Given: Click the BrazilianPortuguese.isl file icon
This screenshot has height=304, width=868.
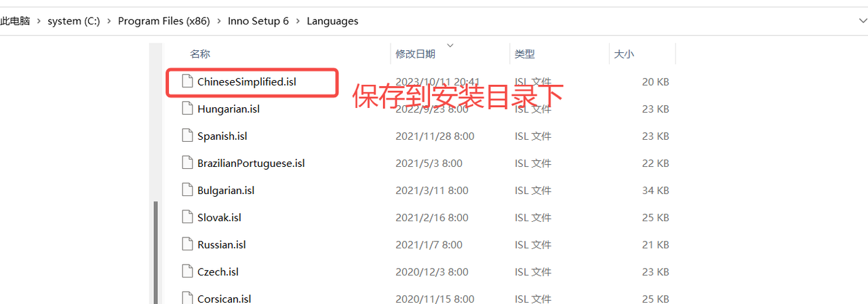Looking at the screenshot, I should point(187,163).
